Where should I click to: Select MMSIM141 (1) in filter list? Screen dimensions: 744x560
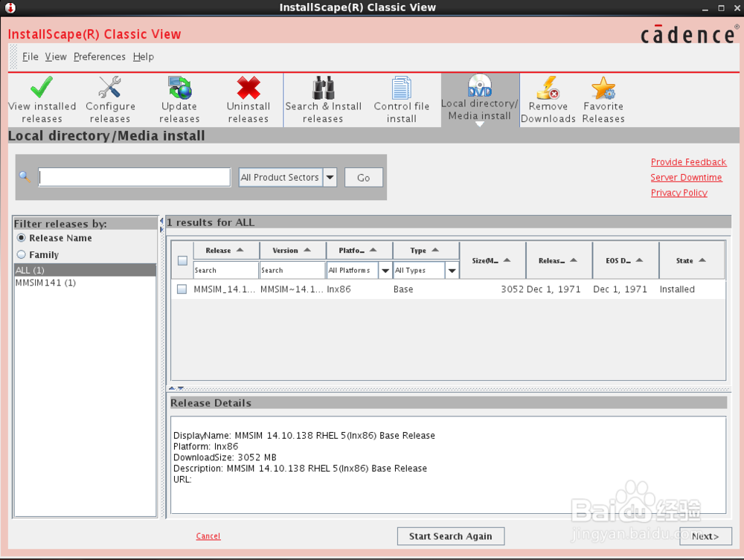[85, 283]
